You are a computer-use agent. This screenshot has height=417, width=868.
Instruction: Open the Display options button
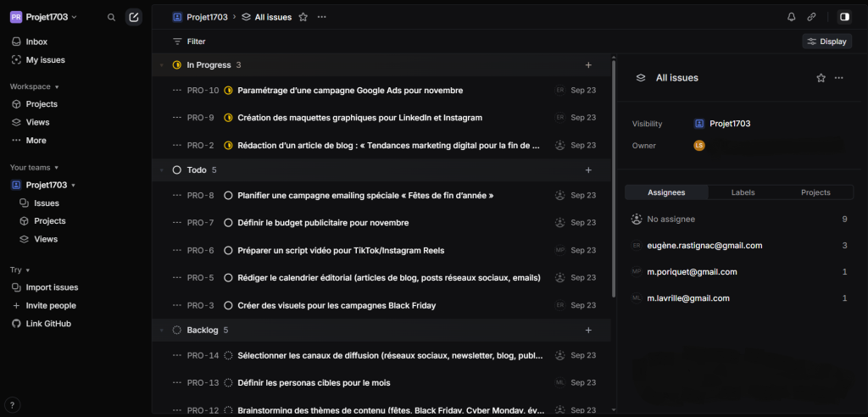[x=826, y=42]
